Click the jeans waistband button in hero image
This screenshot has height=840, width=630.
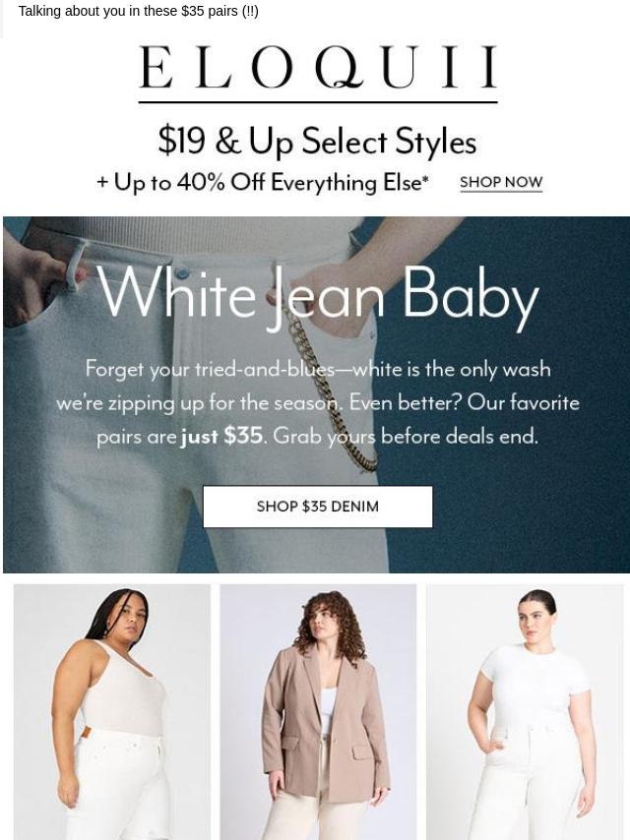(x=182, y=272)
